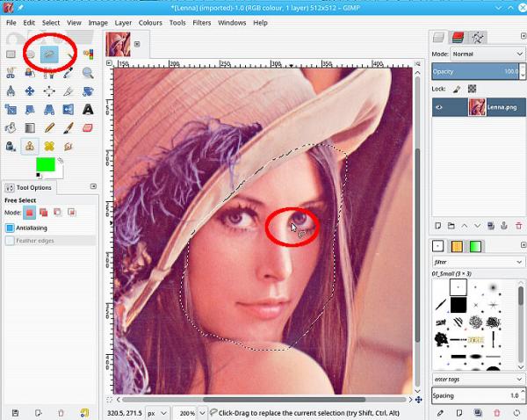527x420 pixels.
Task: Click the green foreground colour swatch
Action: (x=46, y=164)
